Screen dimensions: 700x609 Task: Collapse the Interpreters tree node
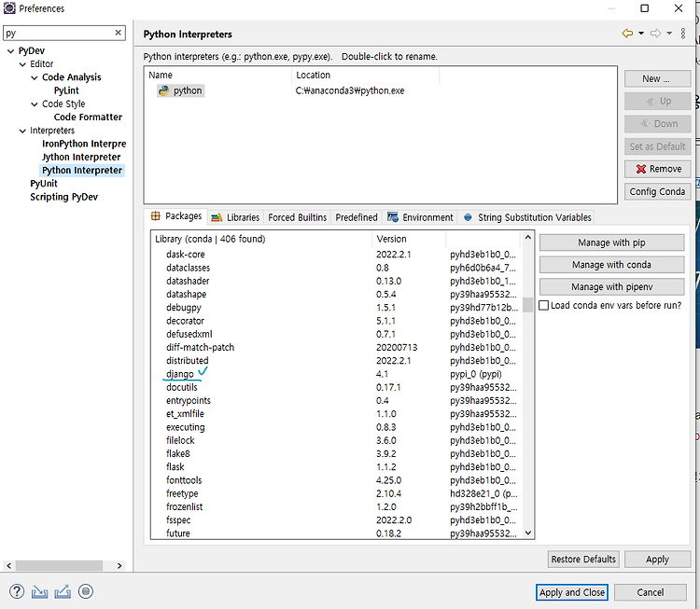tap(22, 131)
